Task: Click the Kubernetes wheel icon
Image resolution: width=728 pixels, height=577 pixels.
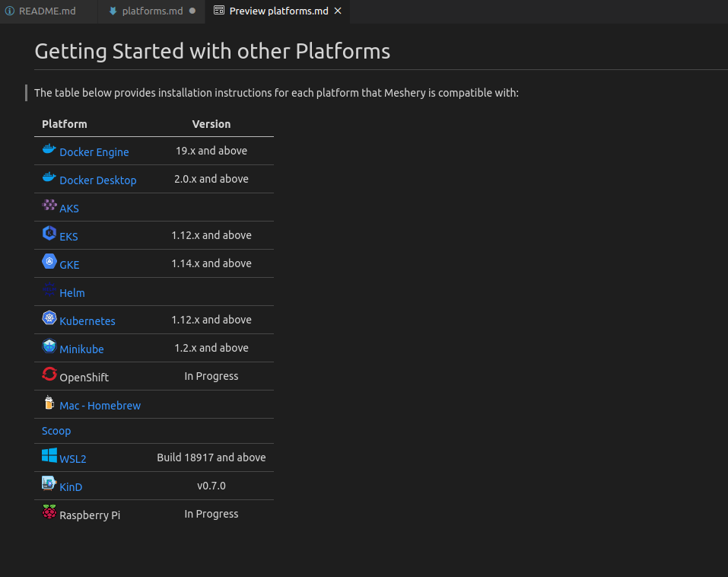Action: [49, 317]
